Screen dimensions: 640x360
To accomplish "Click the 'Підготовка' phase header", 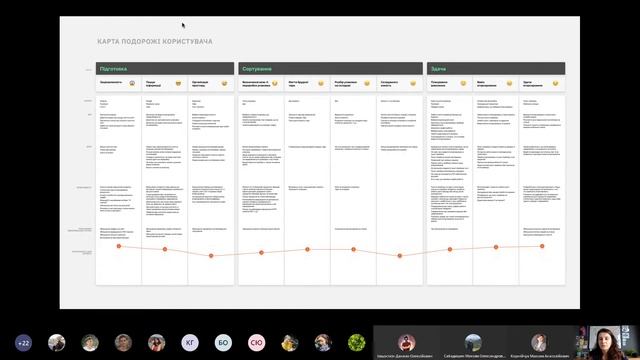I will pos(165,69).
